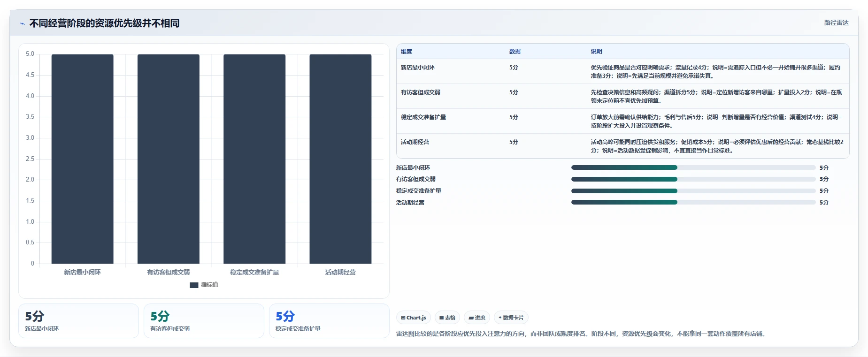Click the 5.0 y-axis tick label

click(x=30, y=54)
